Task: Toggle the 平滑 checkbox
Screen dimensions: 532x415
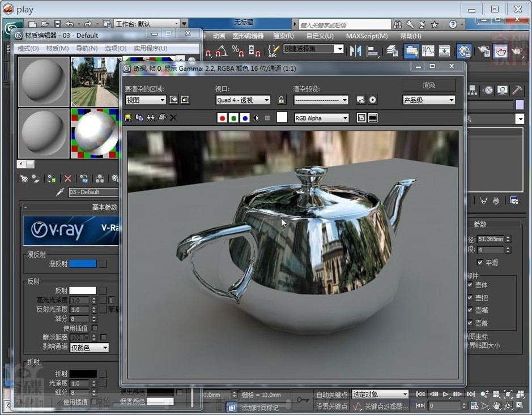Action: tap(480, 263)
